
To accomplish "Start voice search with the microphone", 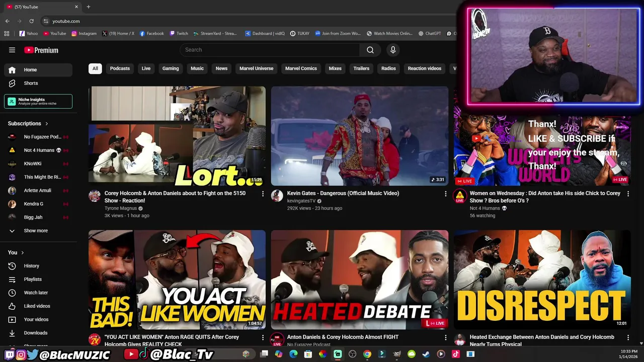I will click(x=393, y=50).
